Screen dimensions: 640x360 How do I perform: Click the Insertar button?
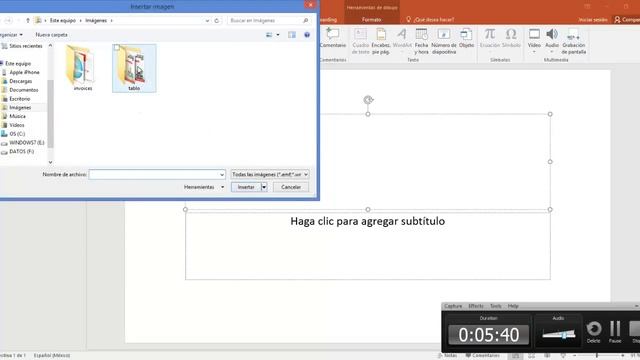click(x=246, y=187)
